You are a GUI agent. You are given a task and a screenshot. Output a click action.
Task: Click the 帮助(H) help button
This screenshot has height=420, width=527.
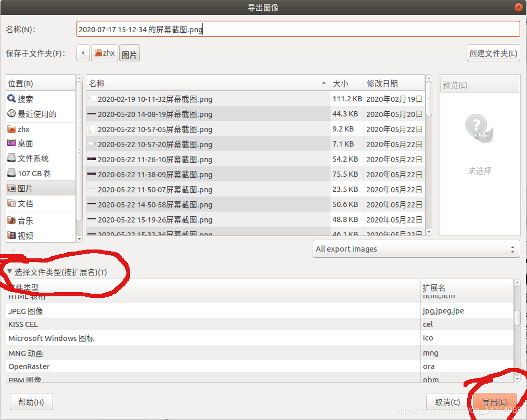click(x=31, y=402)
